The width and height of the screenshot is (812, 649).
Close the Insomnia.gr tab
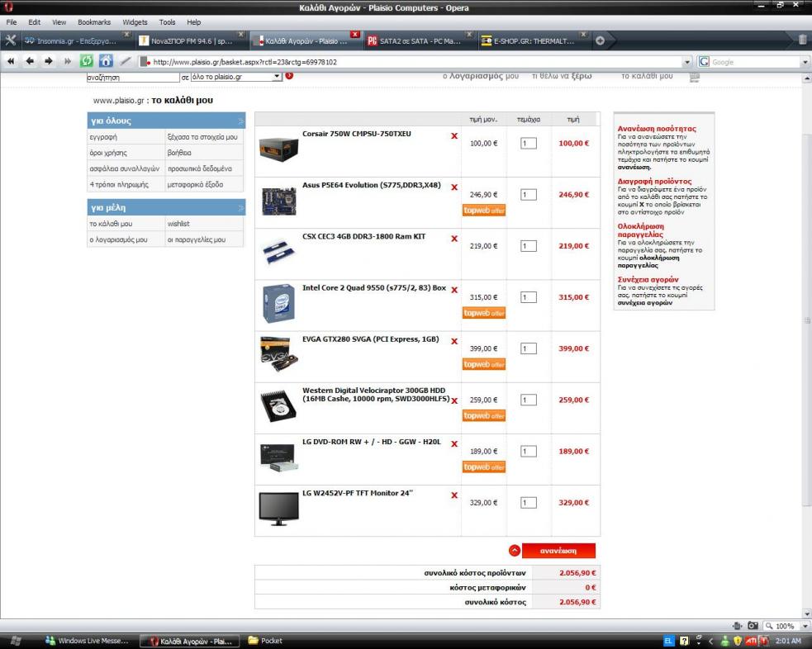tap(126, 34)
